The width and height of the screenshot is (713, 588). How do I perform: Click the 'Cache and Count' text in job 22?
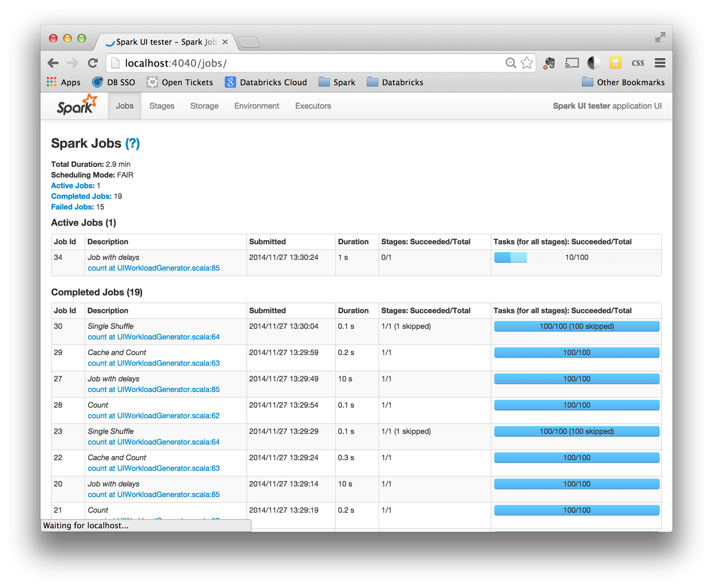[117, 458]
